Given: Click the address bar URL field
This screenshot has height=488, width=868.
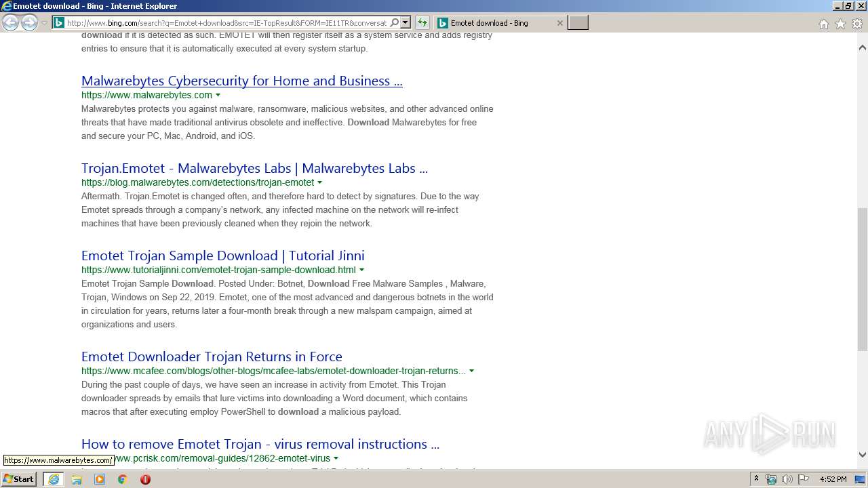Looking at the screenshot, I should coord(226,23).
